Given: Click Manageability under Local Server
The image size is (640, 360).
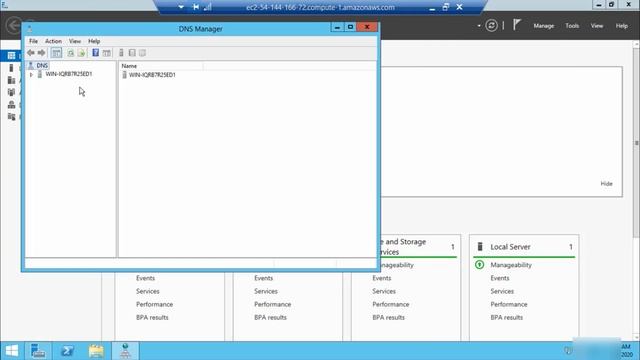Looking at the screenshot, I should [511, 265].
